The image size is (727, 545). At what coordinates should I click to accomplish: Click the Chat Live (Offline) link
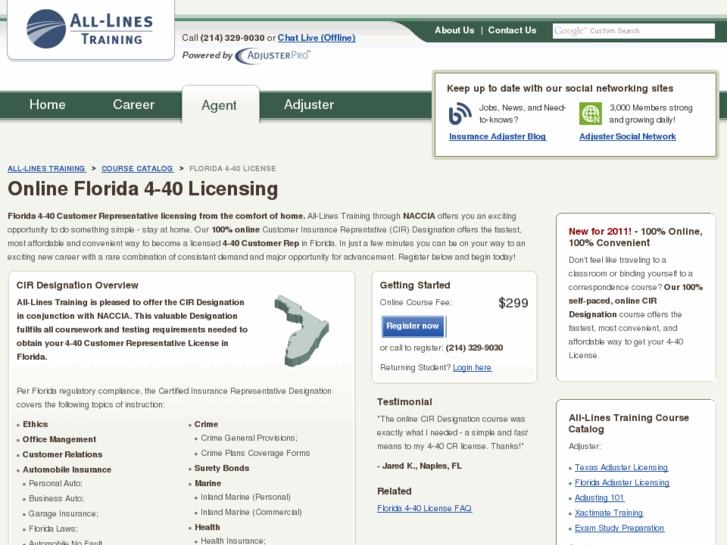point(317,38)
